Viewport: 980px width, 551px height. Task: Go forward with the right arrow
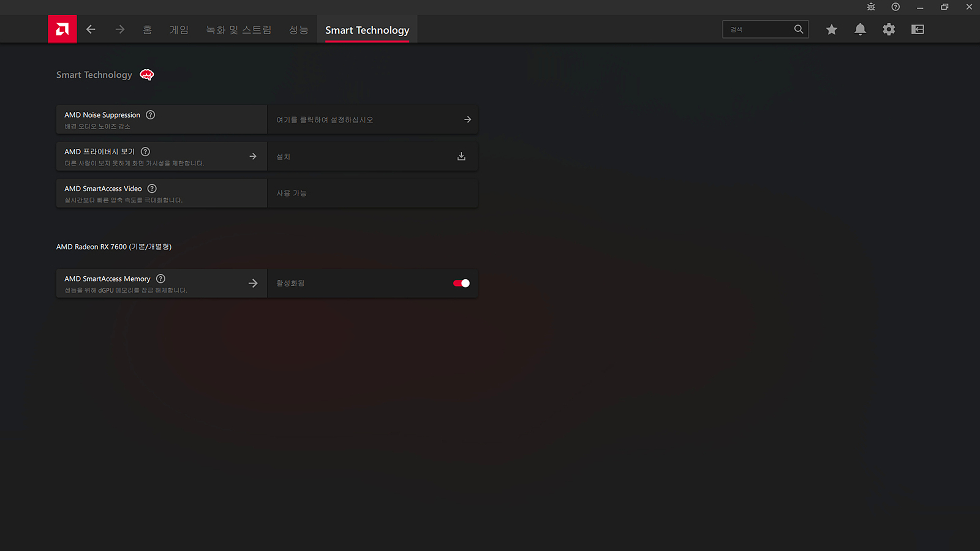[120, 29]
